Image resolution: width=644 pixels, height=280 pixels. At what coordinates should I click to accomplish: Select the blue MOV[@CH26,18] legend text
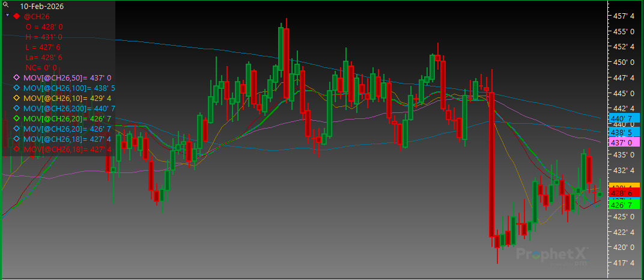(67, 139)
